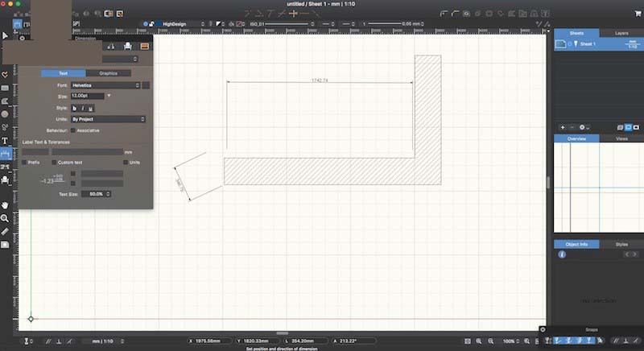Screen dimensions: 644x351
Task: Toggle Italic text style
Action: tap(83, 109)
